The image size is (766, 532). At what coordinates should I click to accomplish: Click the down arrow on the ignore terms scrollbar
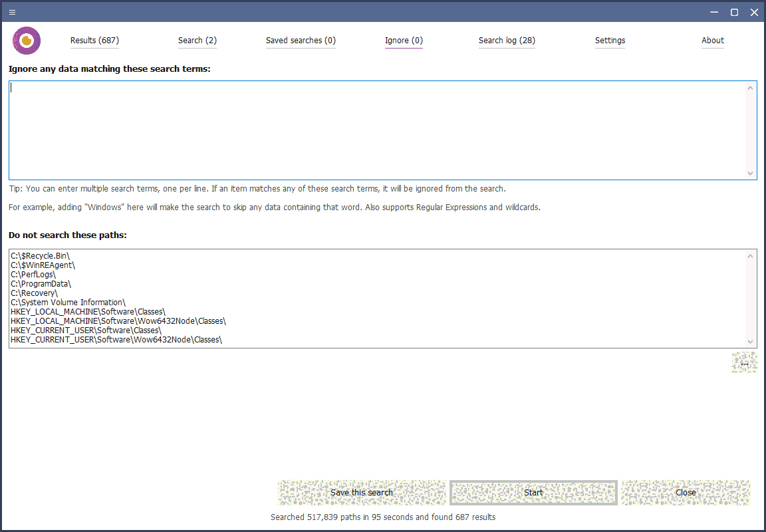click(751, 174)
